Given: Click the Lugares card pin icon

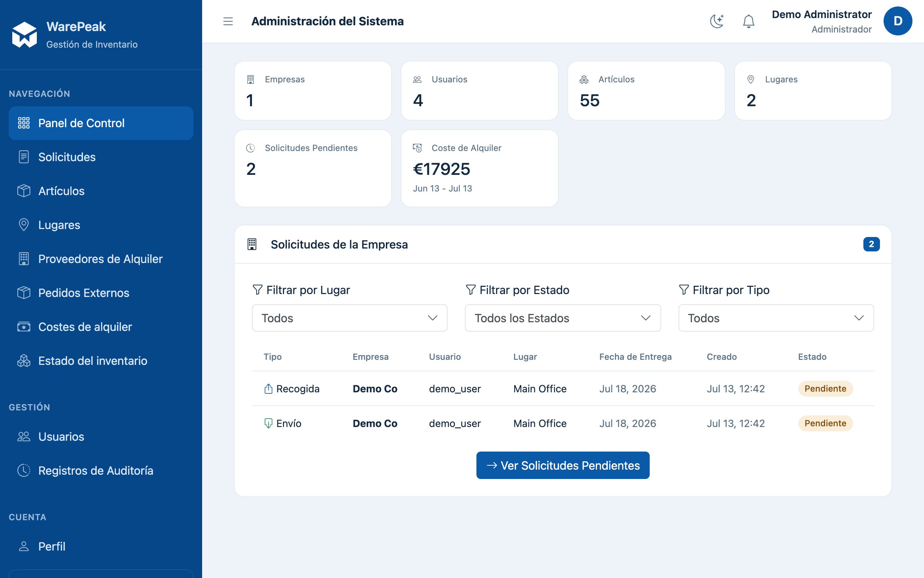Looking at the screenshot, I should pyautogui.click(x=750, y=79).
